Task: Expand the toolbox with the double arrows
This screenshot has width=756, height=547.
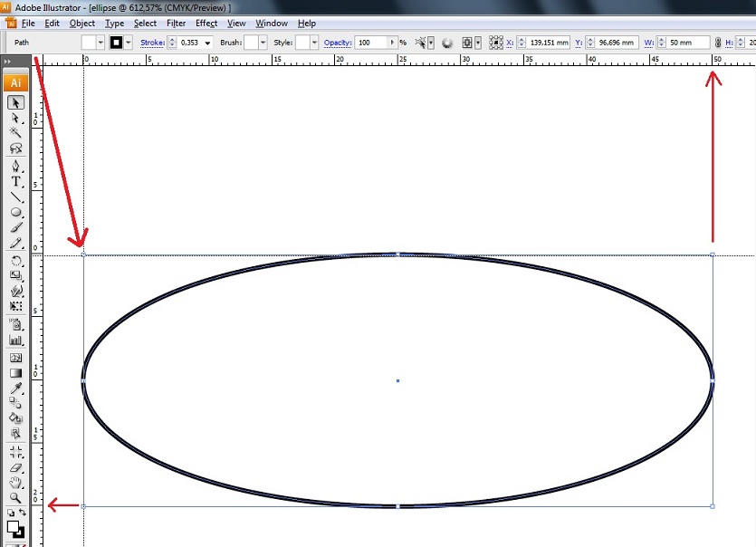Action: click(x=7, y=62)
